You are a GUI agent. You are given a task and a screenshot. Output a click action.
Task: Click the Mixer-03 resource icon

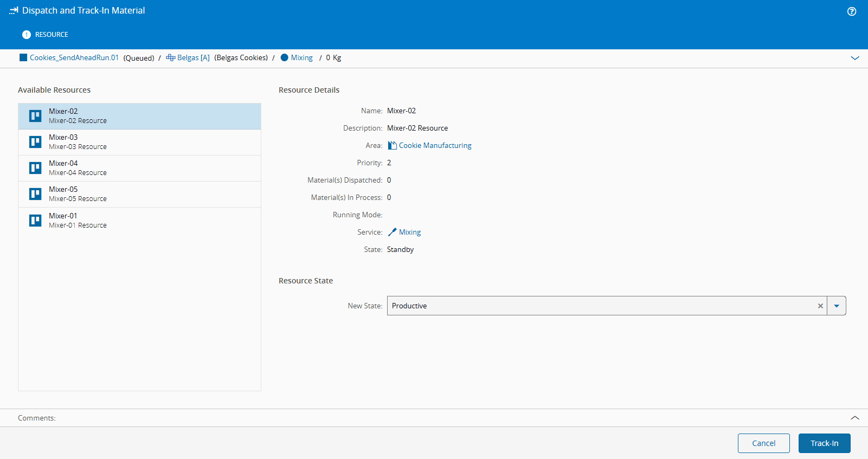(x=35, y=142)
